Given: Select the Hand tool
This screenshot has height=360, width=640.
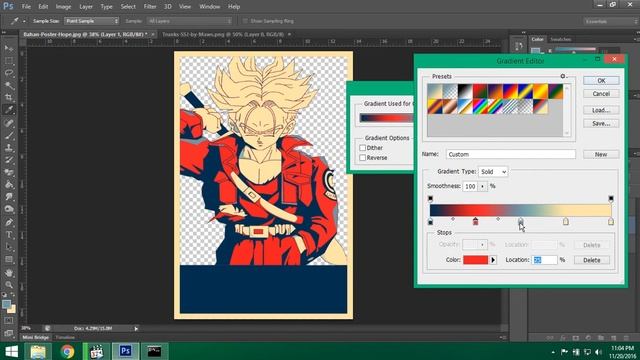Looking at the screenshot, I should point(9,273).
